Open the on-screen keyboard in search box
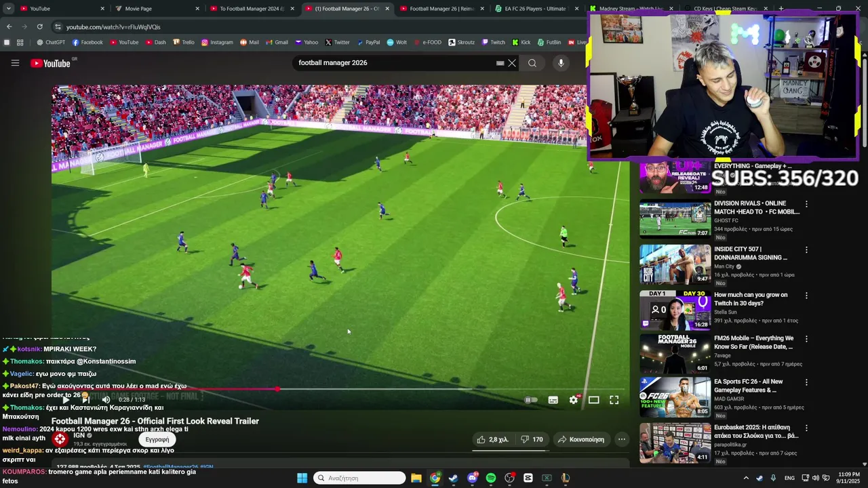 pyautogui.click(x=500, y=63)
